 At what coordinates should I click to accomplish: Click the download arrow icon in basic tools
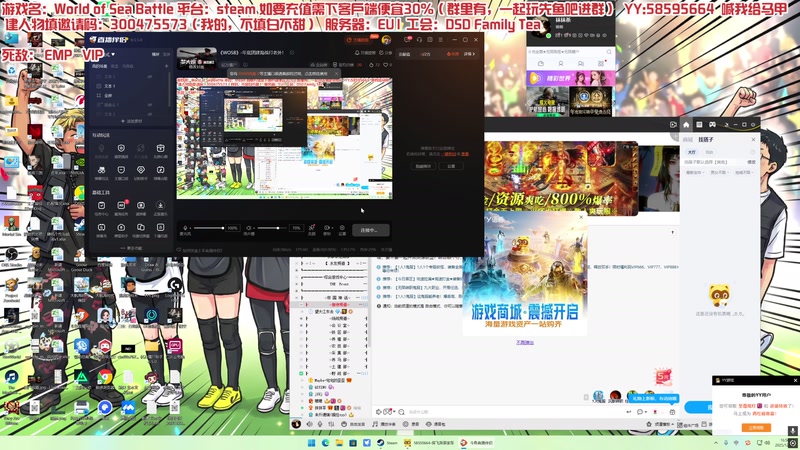(x=160, y=205)
